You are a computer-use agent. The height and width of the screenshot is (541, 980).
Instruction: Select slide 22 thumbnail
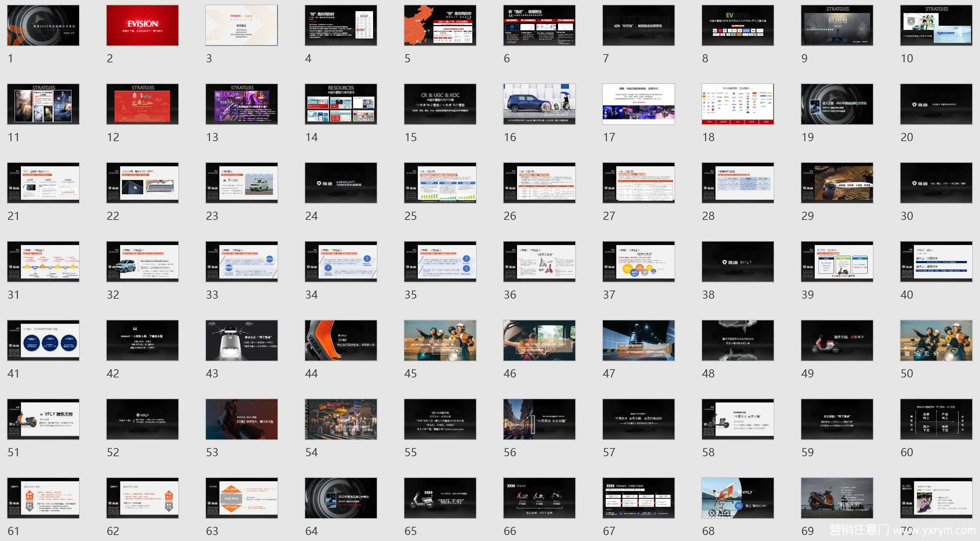coord(143,183)
